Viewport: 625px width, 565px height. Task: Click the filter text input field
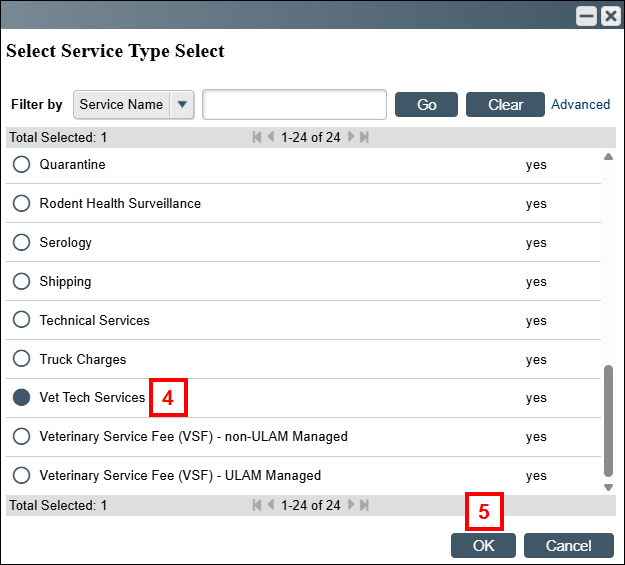(294, 104)
